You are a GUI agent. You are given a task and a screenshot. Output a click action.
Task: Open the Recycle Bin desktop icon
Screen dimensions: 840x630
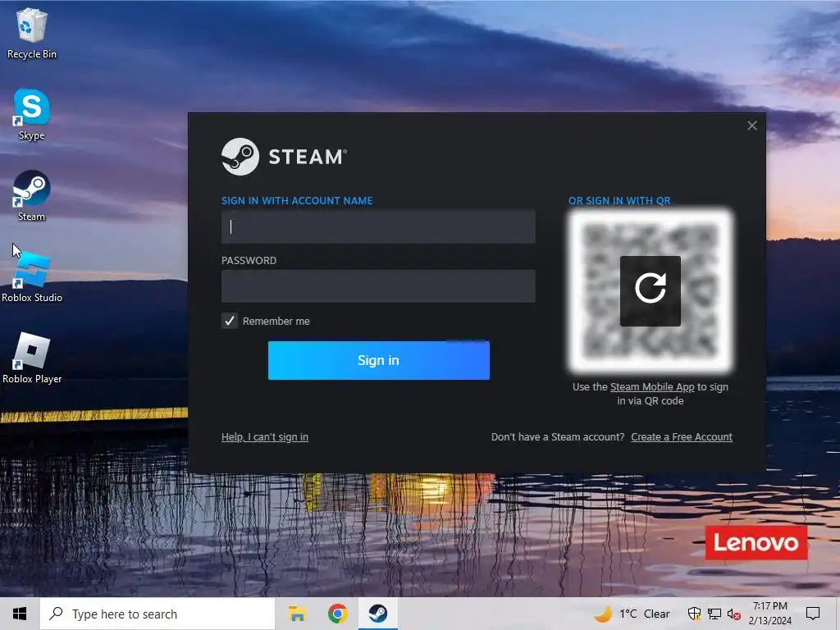point(32,33)
